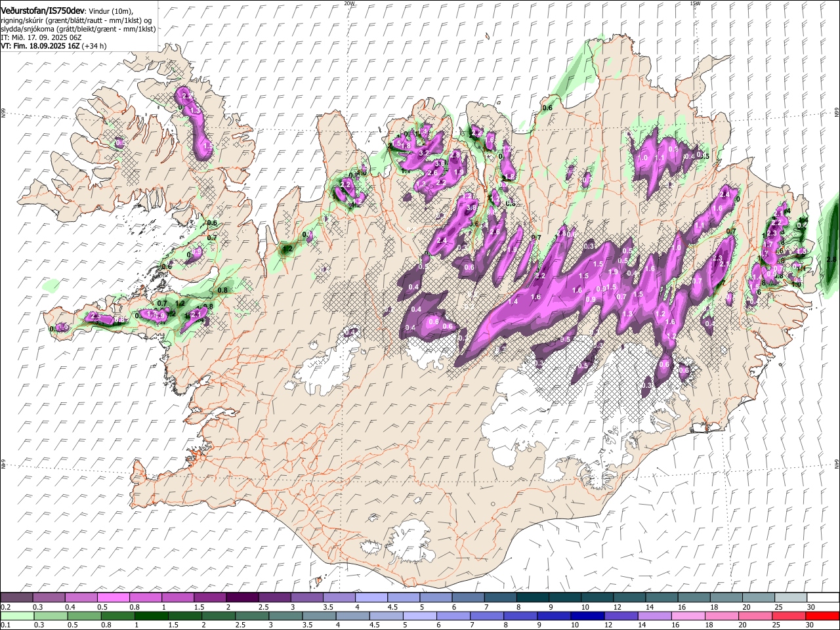
Task: Click 'Vindur (10m)' in the header
Action: (x=112, y=11)
